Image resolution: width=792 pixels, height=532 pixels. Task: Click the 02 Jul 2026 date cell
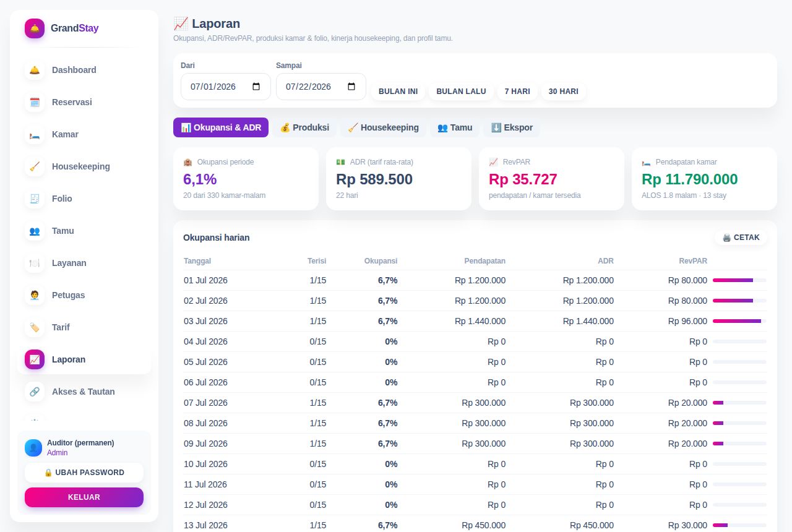tap(205, 301)
